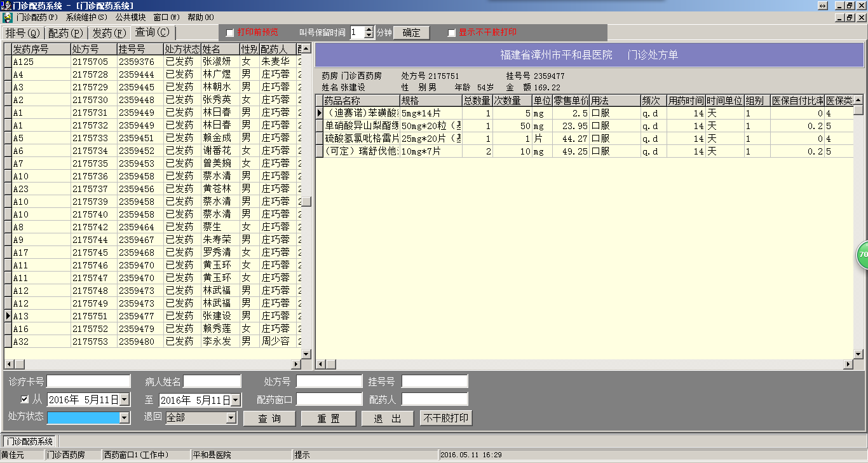Click the 退出 exit button
Image resolution: width=868 pixels, height=463 pixels.
(x=388, y=418)
